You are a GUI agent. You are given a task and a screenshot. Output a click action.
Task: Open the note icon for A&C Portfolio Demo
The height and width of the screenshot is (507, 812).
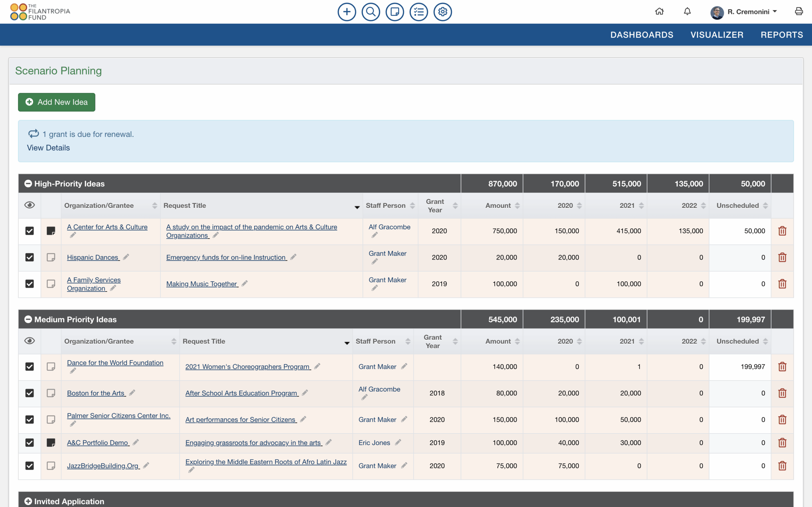pyautogui.click(x=51, y=443)
